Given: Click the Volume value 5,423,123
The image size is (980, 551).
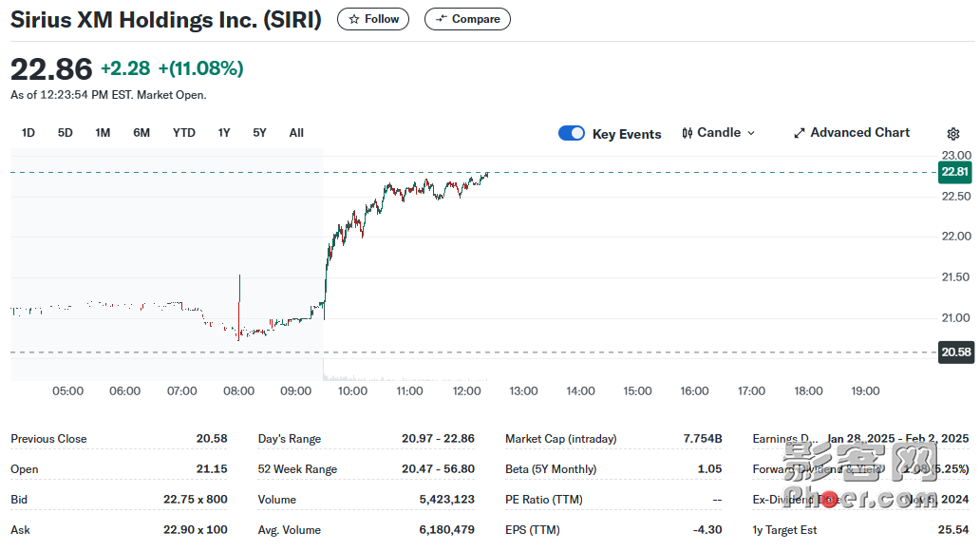Looking at the screenshot, I should (x=447, y=499).
